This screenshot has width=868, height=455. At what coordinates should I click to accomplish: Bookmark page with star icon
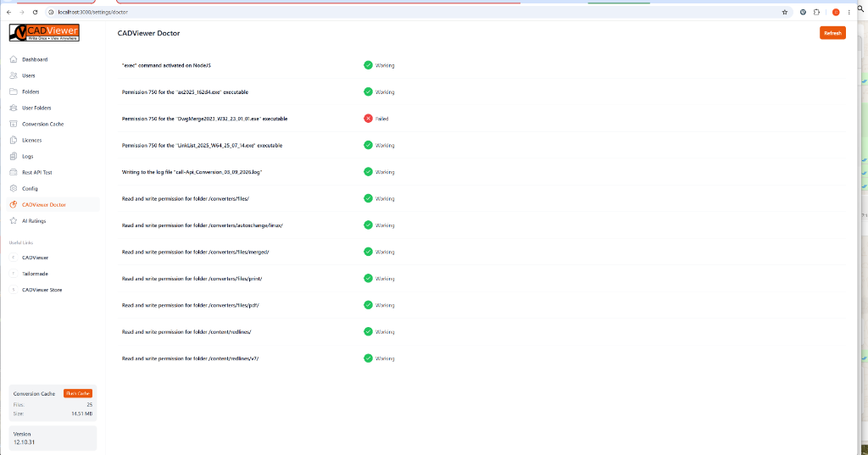[784, 12]
